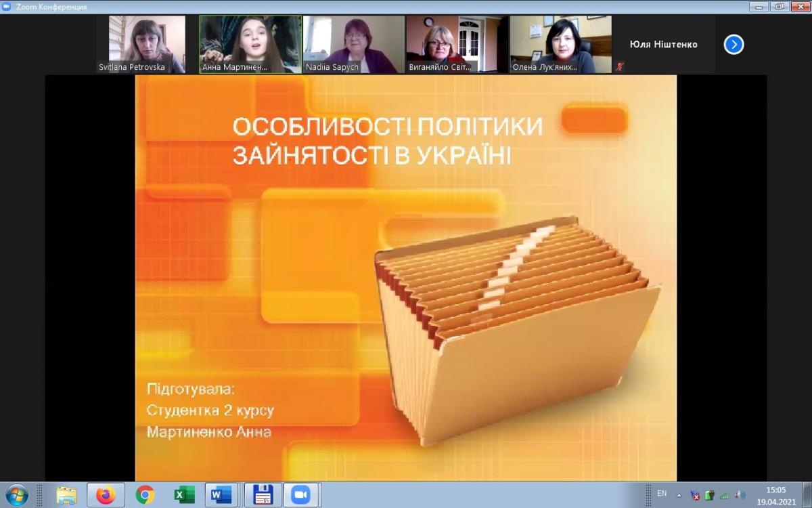Image resolution: width=812 pixels, height=508 pixels.
Task: Open Windows Start menu
Action: pyautogui.click(x=16, y=495)
